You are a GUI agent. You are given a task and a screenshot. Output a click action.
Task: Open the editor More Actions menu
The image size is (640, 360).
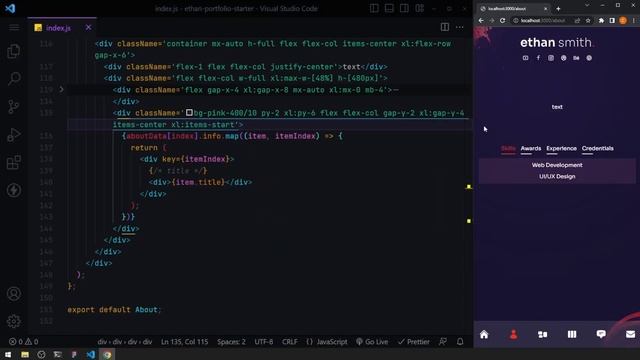tap(460, 27)
